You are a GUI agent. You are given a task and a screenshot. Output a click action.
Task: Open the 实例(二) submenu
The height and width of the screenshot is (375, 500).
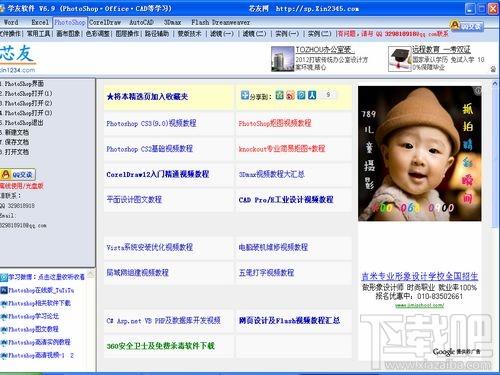319,34
